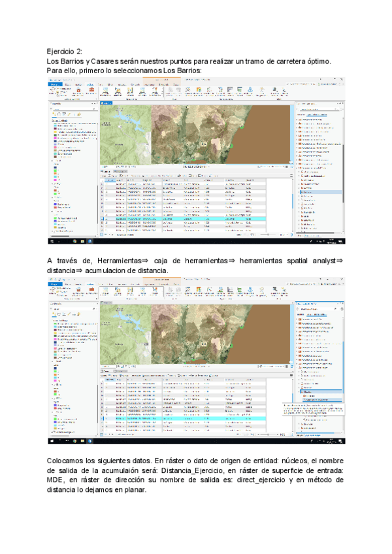Viewport: 392px width, 554px height.
Task: Click the Basemap icon in first screenshot ribbon
Action: click(105, 91)
